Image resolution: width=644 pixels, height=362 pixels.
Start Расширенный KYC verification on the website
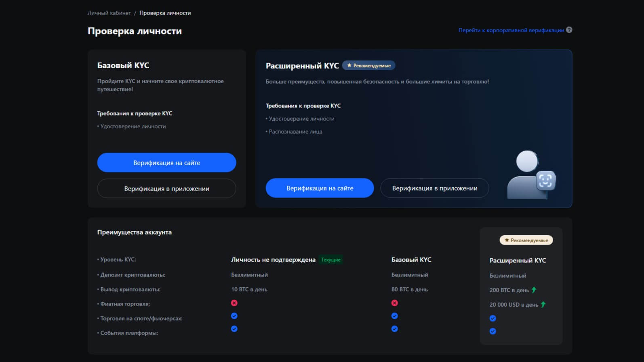tap(320, 188)
